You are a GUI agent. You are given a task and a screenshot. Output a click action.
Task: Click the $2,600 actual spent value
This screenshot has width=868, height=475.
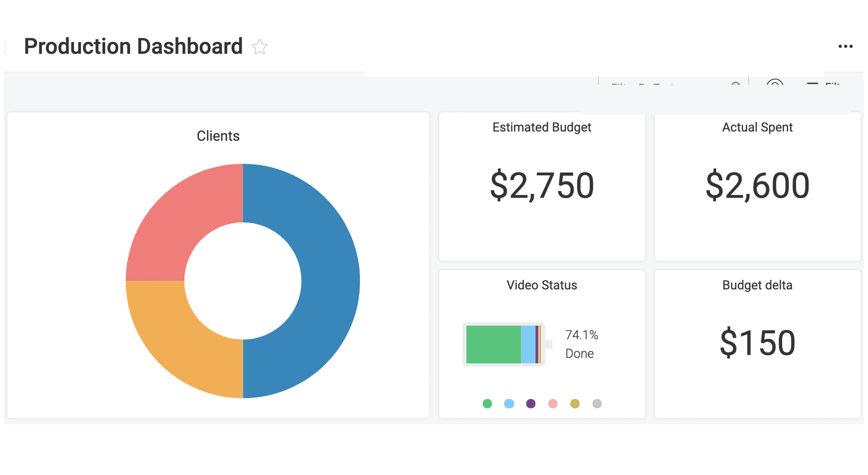click(x=757, y=185)
